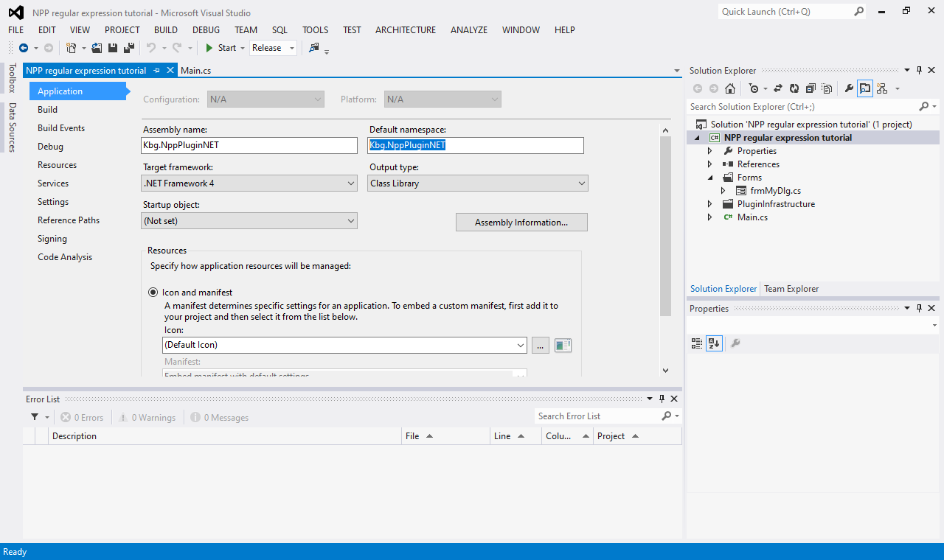
Task: Click the Assembly Information button
Action: [521, 222]
